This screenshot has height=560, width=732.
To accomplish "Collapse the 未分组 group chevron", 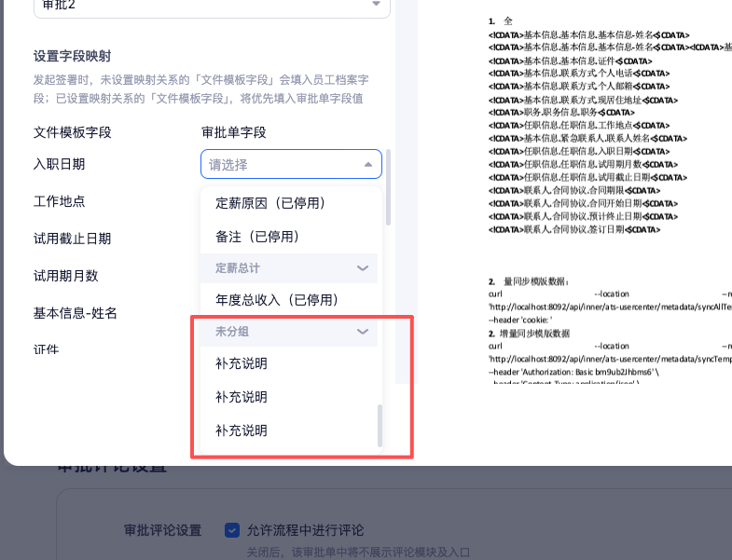I will coord(363,331).
